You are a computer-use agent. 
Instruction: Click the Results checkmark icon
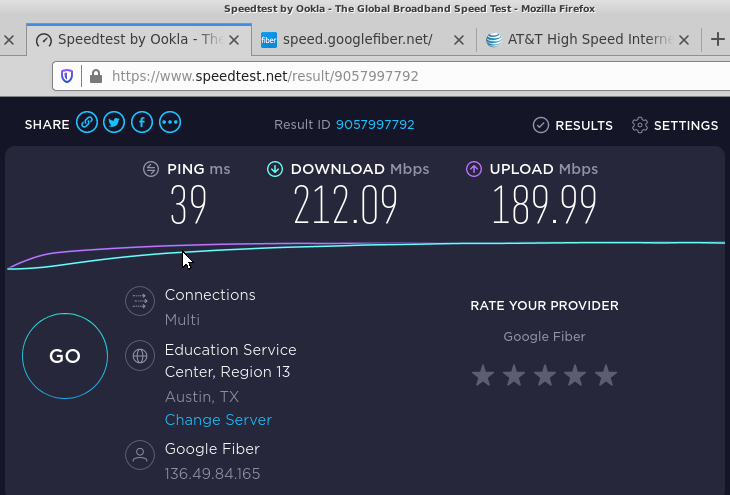(x=541, y=125)
